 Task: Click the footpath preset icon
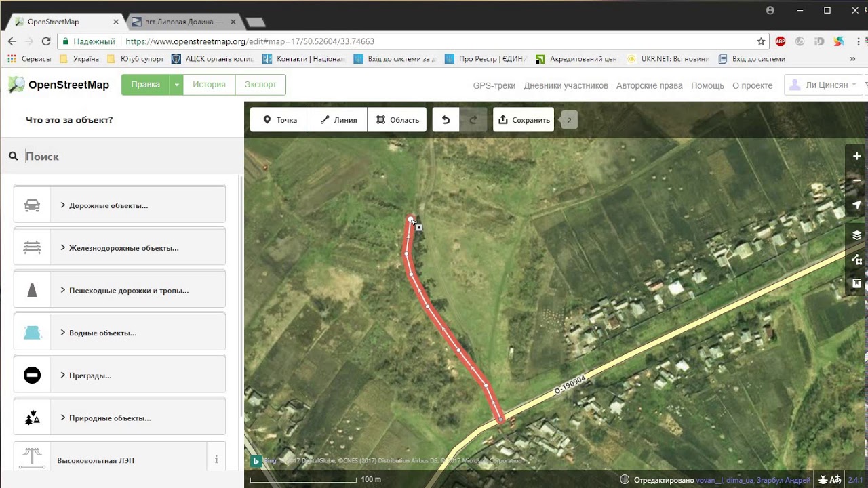(32, 290)
